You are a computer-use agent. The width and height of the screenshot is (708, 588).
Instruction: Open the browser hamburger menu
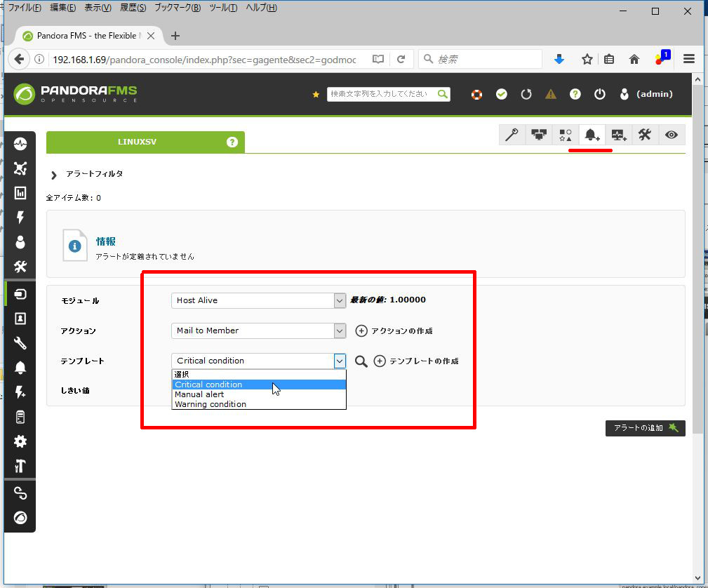point(689,59)
